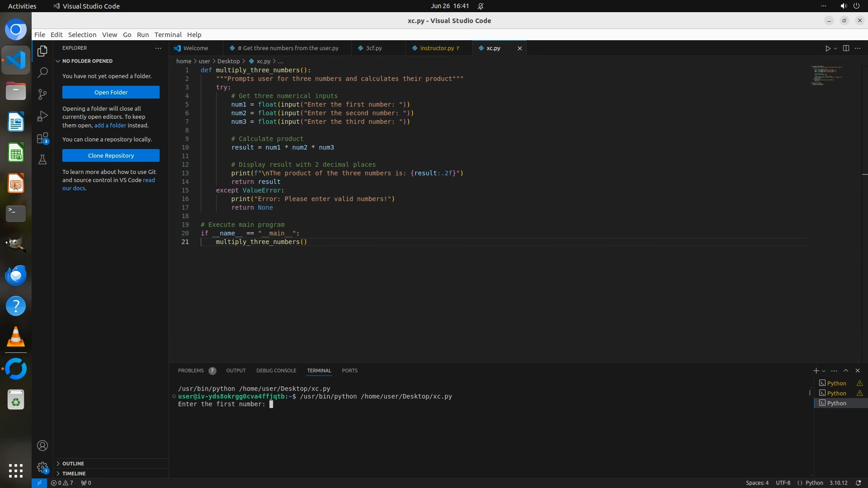868x488 pixels.
Task: Toggle Do Not Disturb in top bar
Action: (x=481, y=6)
